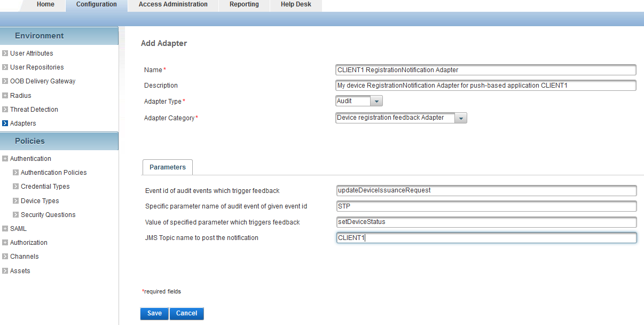Screen dimensions: 644x325
Task: Go to the Help Desk tab
Action: pyautogui.click(x=296, y=5)
